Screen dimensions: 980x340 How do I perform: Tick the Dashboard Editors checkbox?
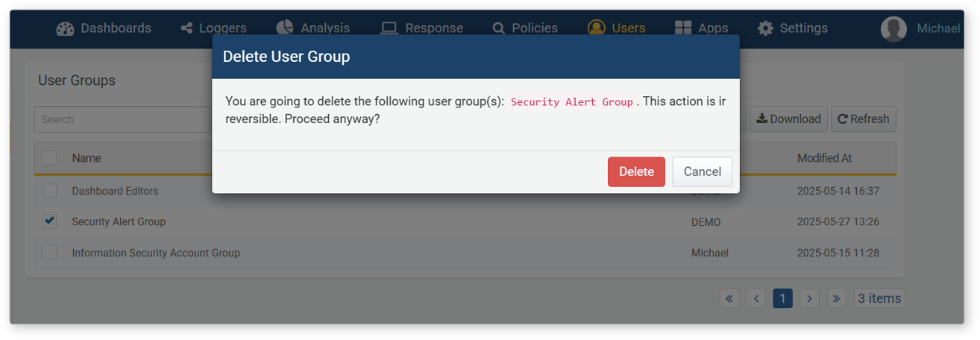[49, 191]
